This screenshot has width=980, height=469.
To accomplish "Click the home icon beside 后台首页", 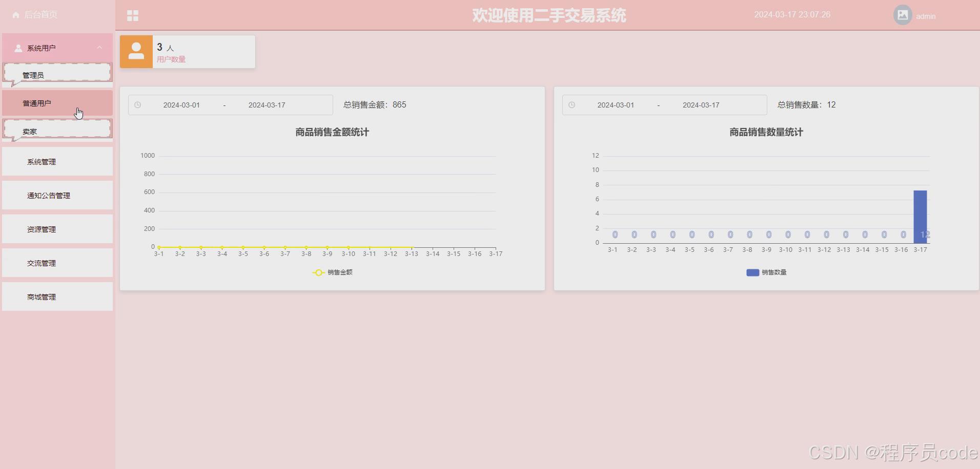I will [15, 15].
